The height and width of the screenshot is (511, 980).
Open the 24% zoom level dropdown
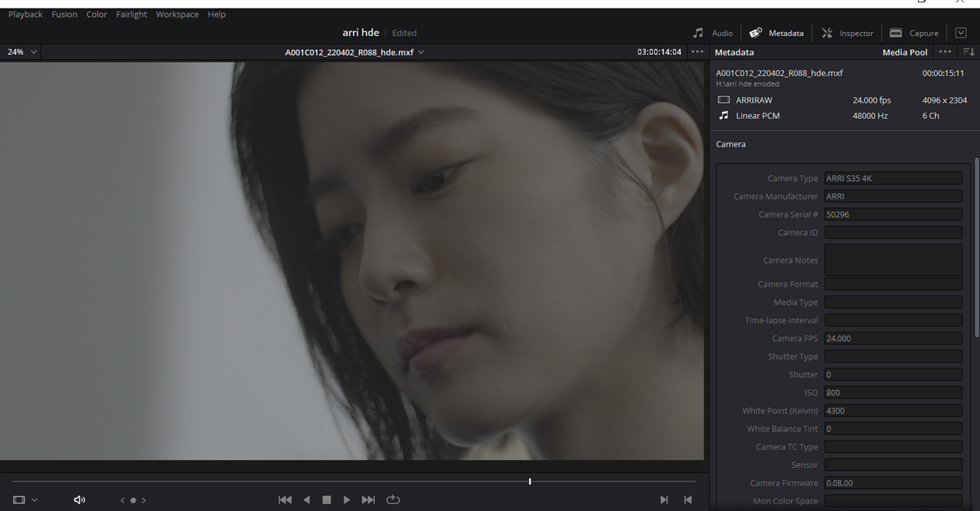(21, 52)
